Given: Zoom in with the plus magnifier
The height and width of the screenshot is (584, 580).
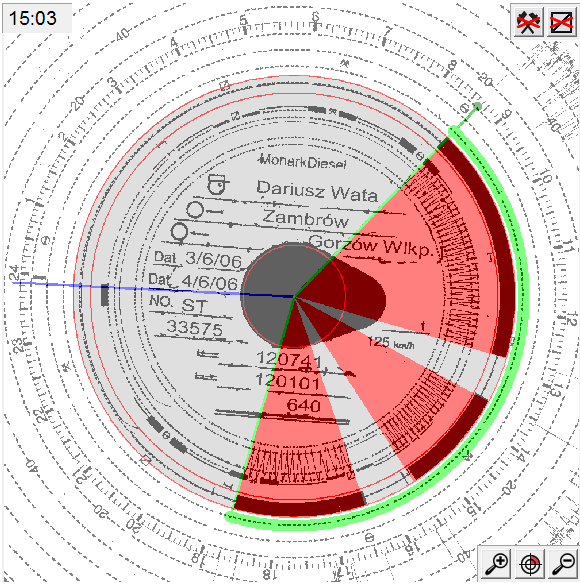Looking at the screenshot, I should click(496, 564).
